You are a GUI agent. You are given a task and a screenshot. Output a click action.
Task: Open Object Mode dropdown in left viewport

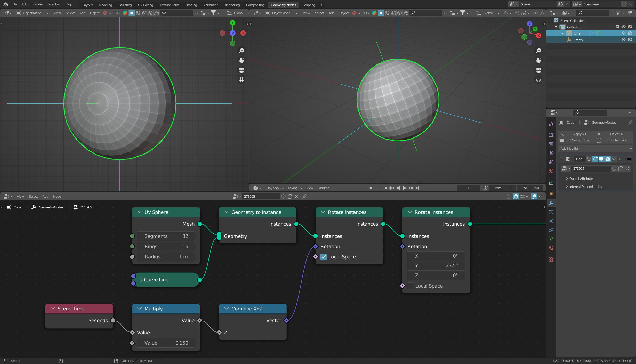click(x=32, y=13)
